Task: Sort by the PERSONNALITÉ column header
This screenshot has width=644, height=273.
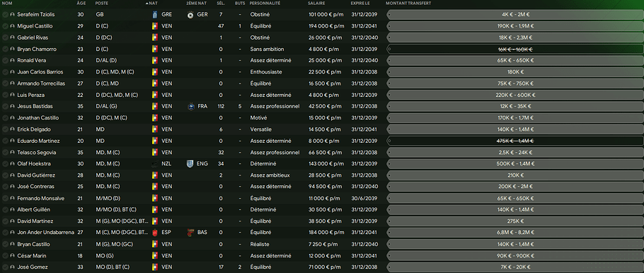Action: (x=265, y=4)
